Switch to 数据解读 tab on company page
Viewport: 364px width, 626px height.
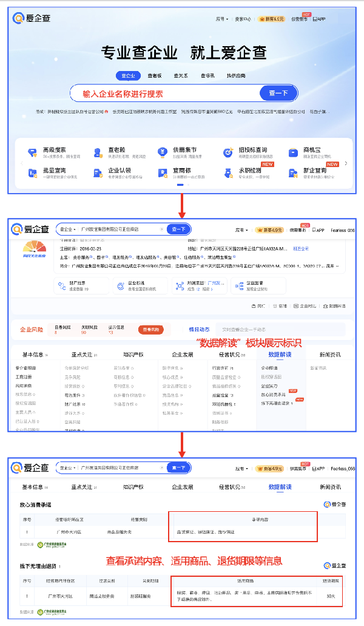[x=280, y=355]
